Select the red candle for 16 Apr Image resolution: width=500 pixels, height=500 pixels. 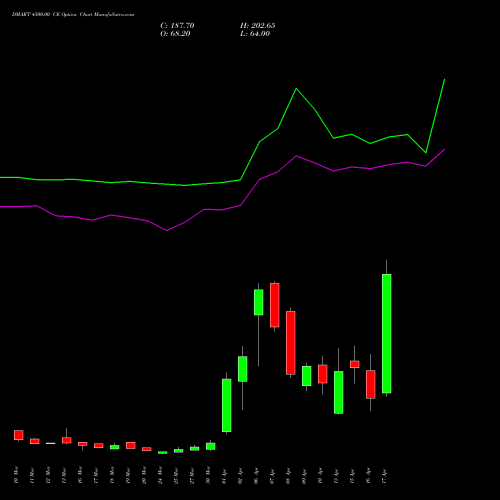[371, 384]
